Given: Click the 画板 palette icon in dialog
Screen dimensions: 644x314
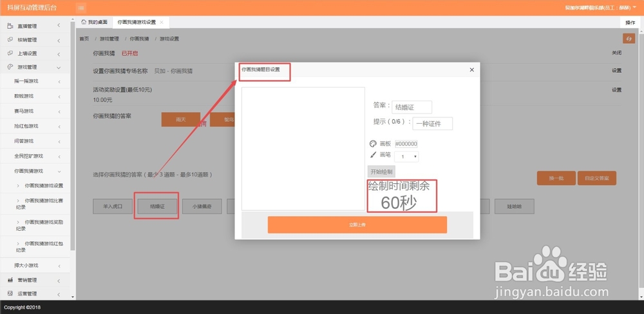Looking at the screenshot, I should (373, 144).
